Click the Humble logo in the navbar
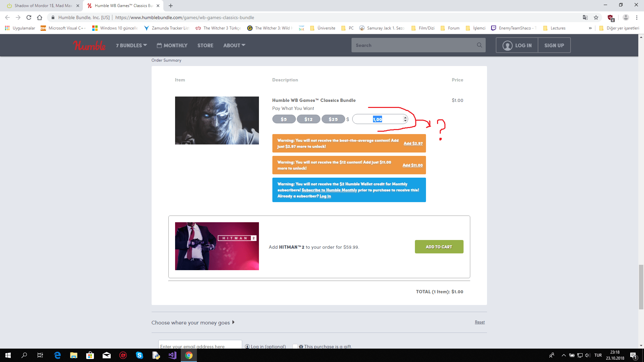This screenshot has height=362, width=644. tap(89, 45)
